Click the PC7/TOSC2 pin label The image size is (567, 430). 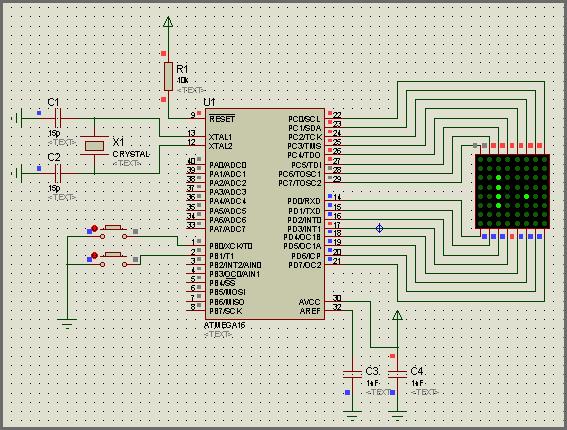coord(300,183)
